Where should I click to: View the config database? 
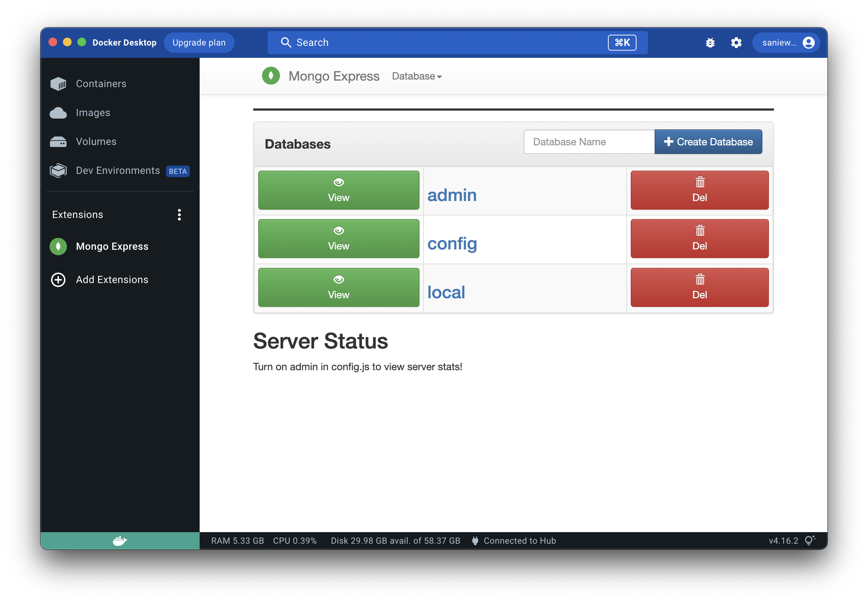[x=339, y=239]
